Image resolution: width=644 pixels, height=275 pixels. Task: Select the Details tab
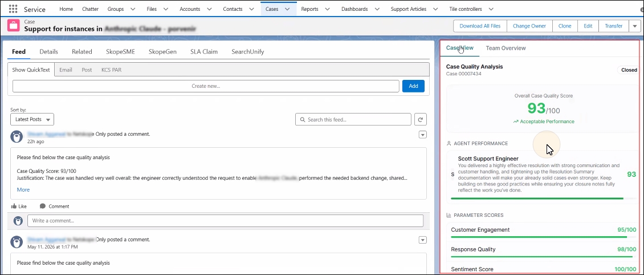pyautogui.click(x=49, y=52)
